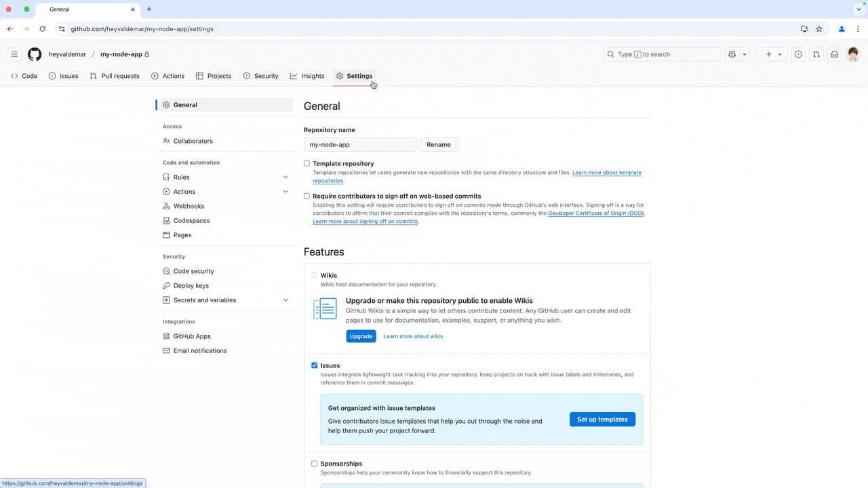Image resolution: width=868 pixels, height=488 pixels.
Task: Expand the Actions chevron in settings sidebar
Action: tap(285, 192)
